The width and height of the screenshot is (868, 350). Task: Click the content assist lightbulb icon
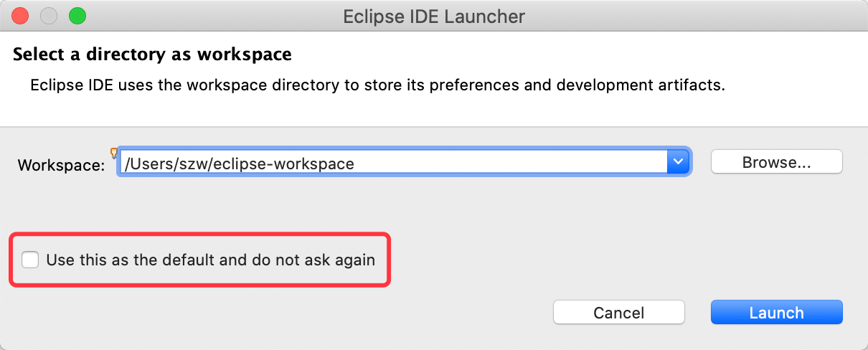click(113, 152)
